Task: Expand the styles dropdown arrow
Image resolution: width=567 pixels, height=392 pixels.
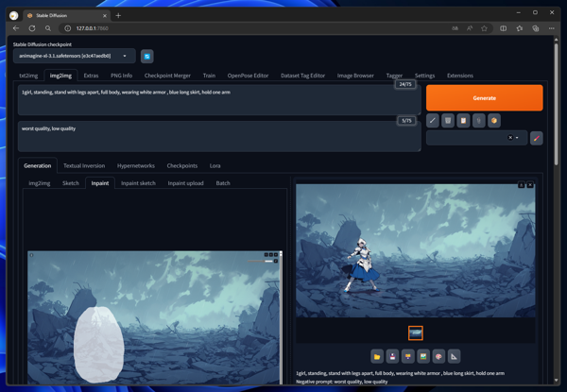Action: (517, 138)
